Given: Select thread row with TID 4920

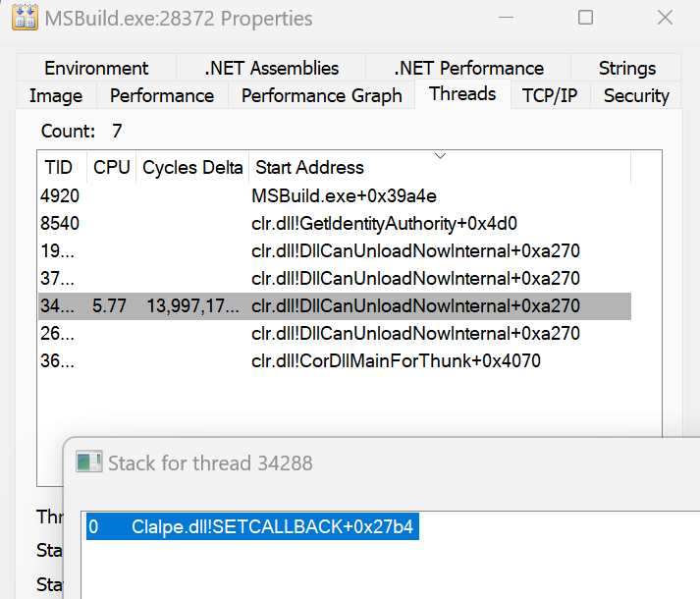Looking at the screenshot, I should pos(60,195).
